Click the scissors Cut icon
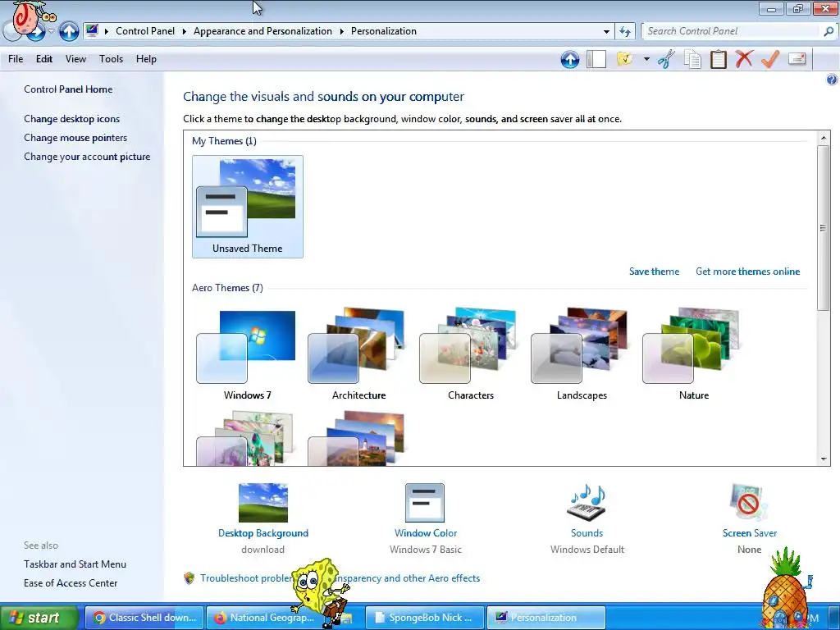The image size is (840, 630). tap(666, 59)
